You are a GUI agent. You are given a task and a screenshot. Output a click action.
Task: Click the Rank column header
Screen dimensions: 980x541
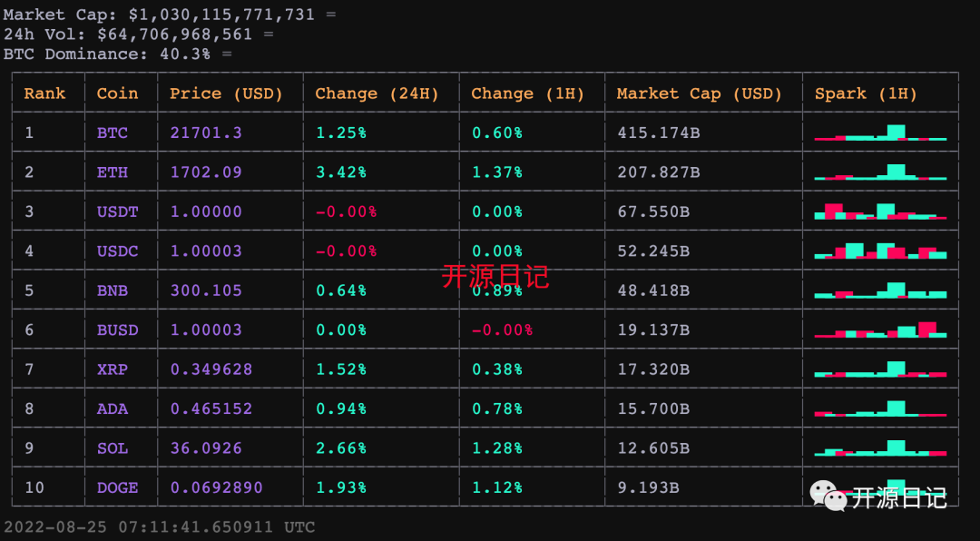tap(44, 93)
